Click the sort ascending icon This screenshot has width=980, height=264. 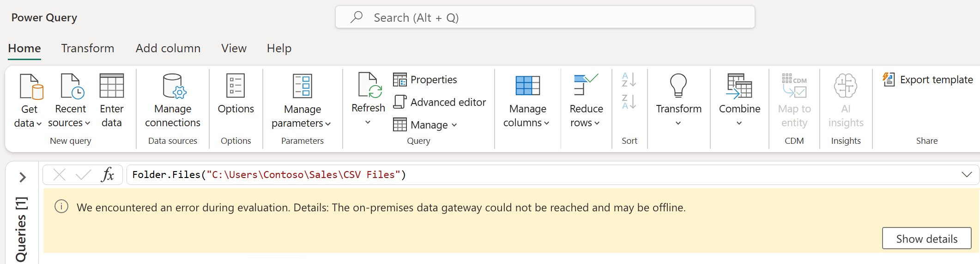point(629,80)
